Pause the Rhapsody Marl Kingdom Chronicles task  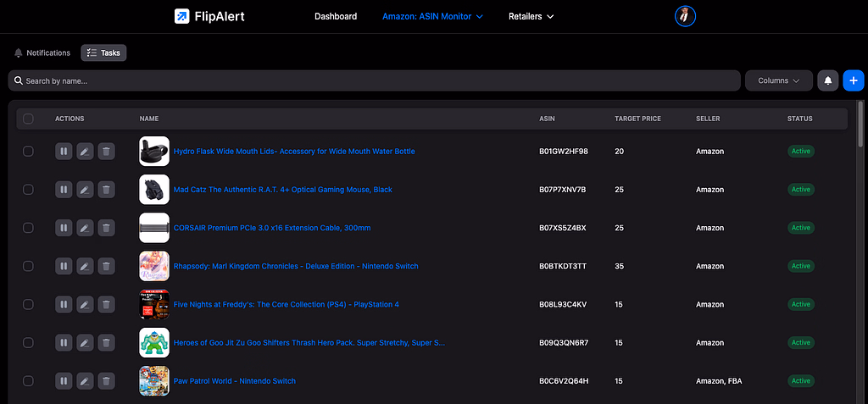coord(64,266)
